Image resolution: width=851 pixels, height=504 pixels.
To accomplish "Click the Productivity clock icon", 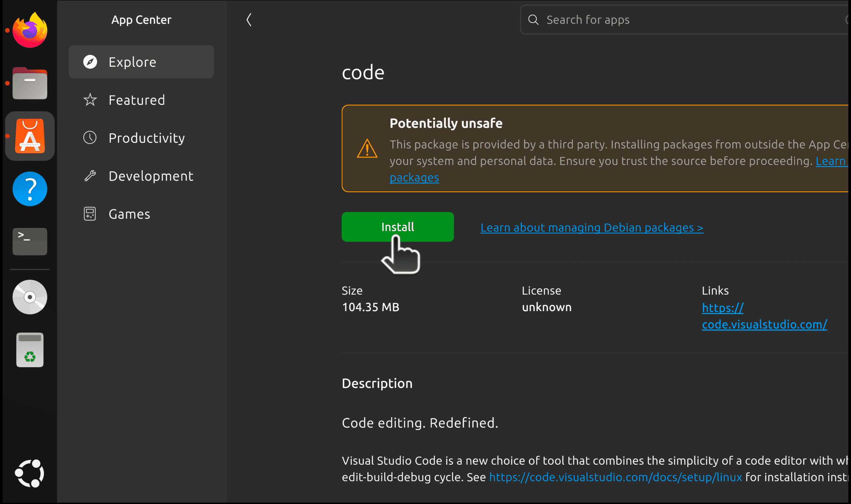I will tap(90, 138).
